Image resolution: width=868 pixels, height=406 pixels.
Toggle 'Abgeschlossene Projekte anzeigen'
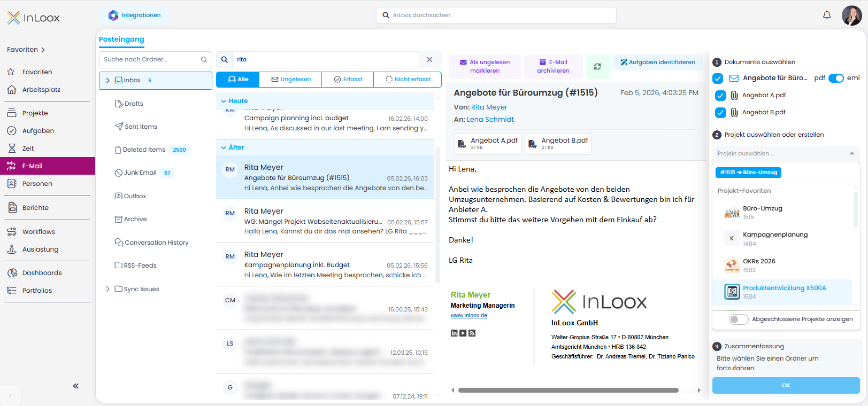click(x=739, y=319)
